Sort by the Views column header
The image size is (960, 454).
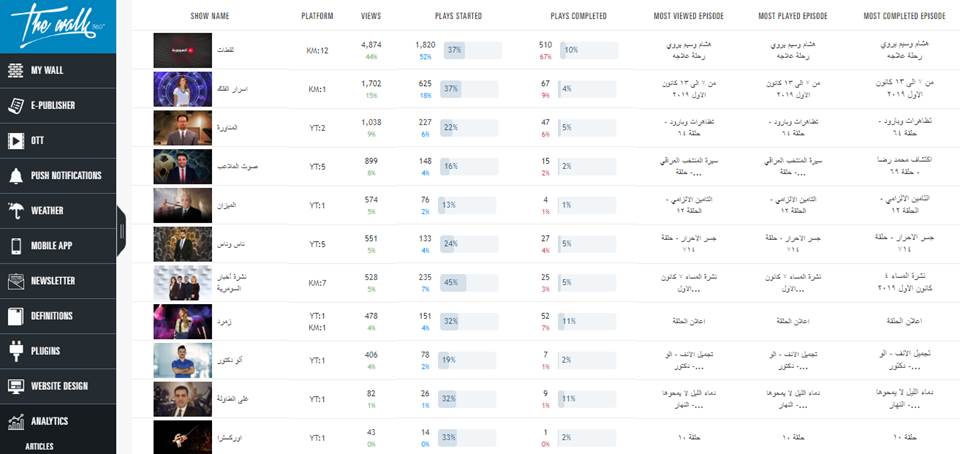click(x=371, y=16)
